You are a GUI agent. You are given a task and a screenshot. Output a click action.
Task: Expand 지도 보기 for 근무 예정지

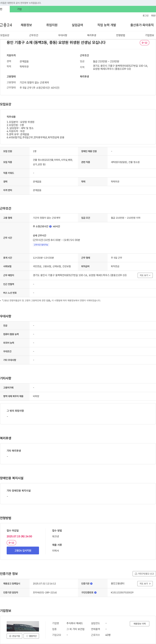145,275
